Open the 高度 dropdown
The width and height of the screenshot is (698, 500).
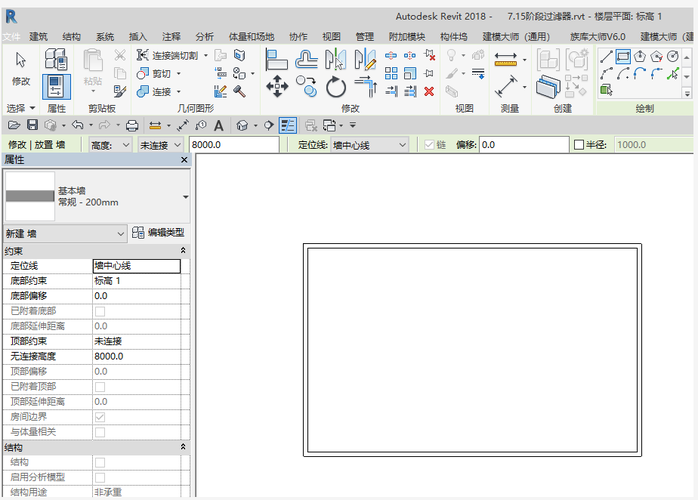coord(110,145)
